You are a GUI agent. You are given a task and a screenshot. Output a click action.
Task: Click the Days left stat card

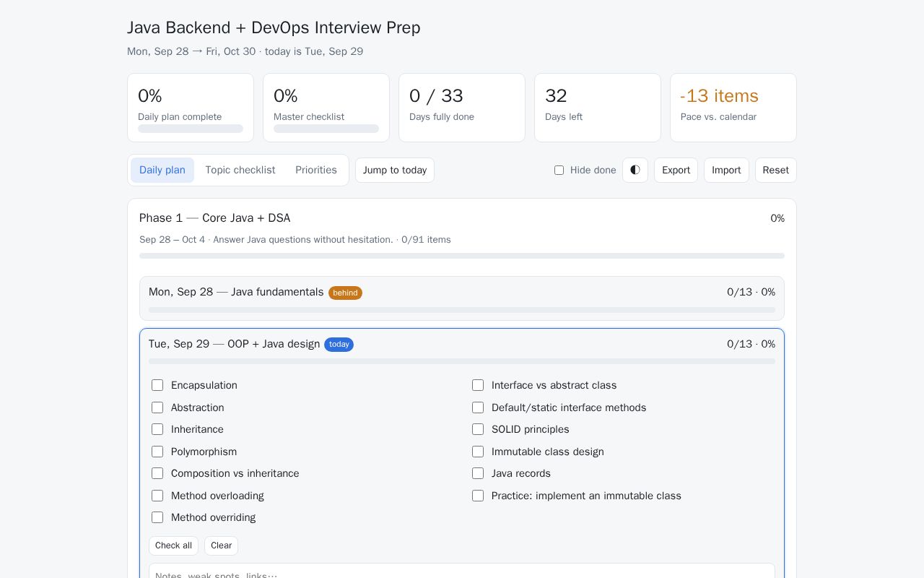click(x=598, y=108)
